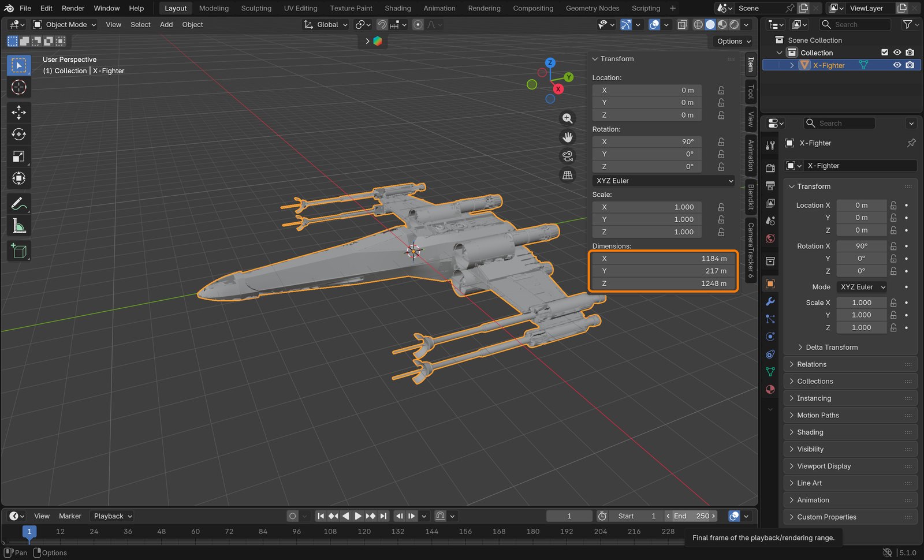Open the Geometry Nodes workspace tab
The width and height of the screenshot is (924, 560).
593,8
